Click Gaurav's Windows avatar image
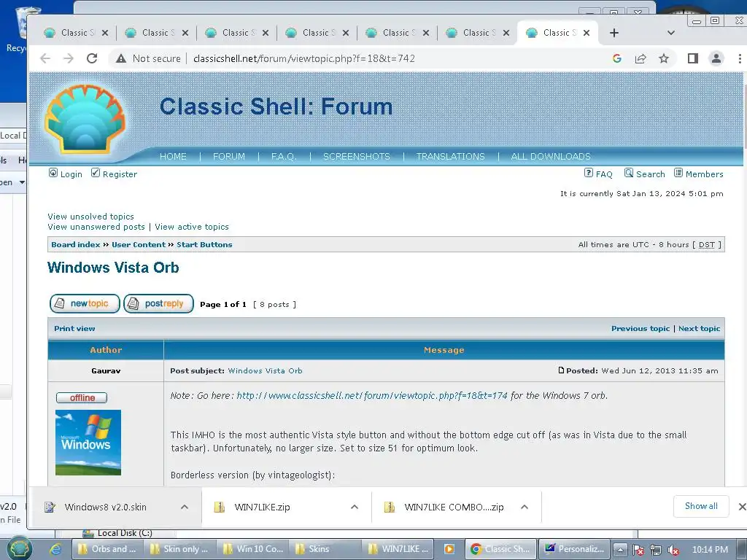Screen dimensions: 747x560 (88, 443)
